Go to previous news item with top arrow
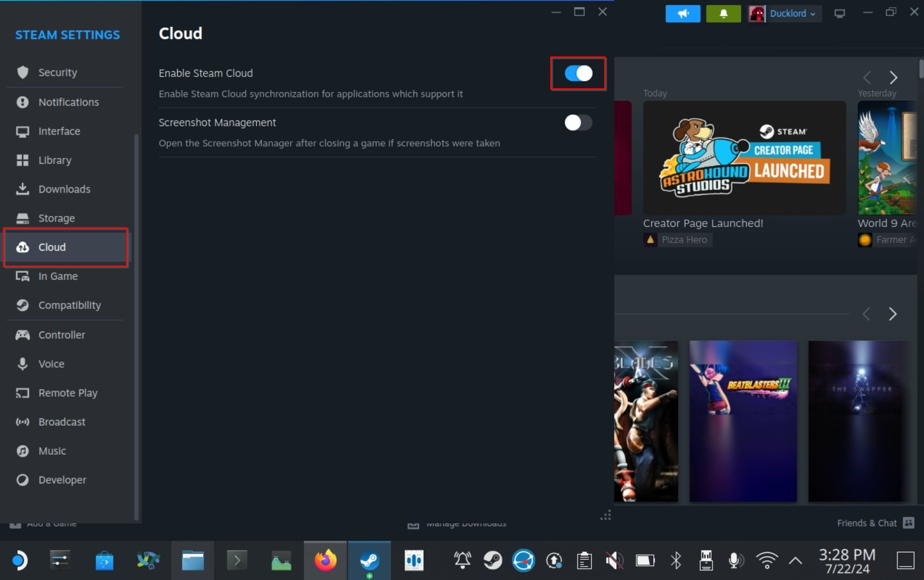Image resolution: width=924 pixels, height=580 pixels. point(867,77)
